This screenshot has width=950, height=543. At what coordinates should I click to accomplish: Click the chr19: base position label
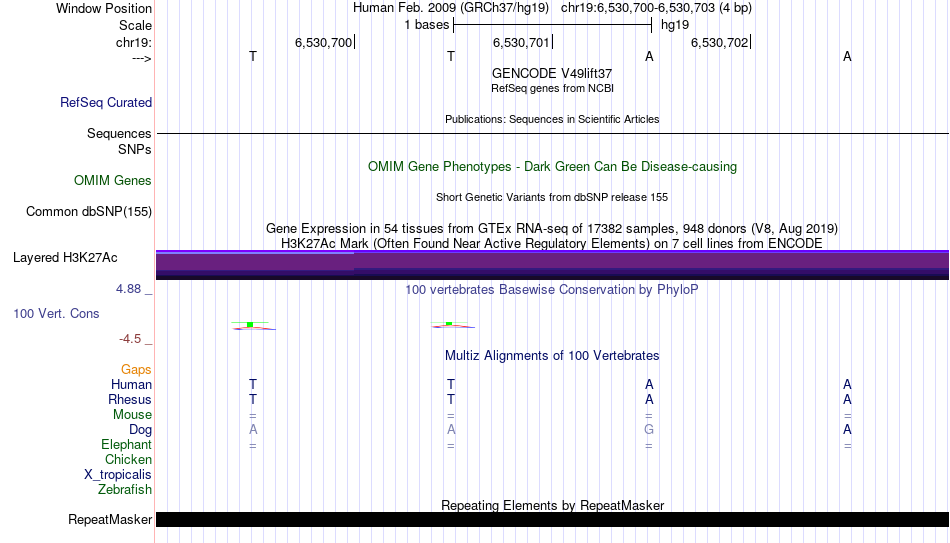[x=134, y=42]
